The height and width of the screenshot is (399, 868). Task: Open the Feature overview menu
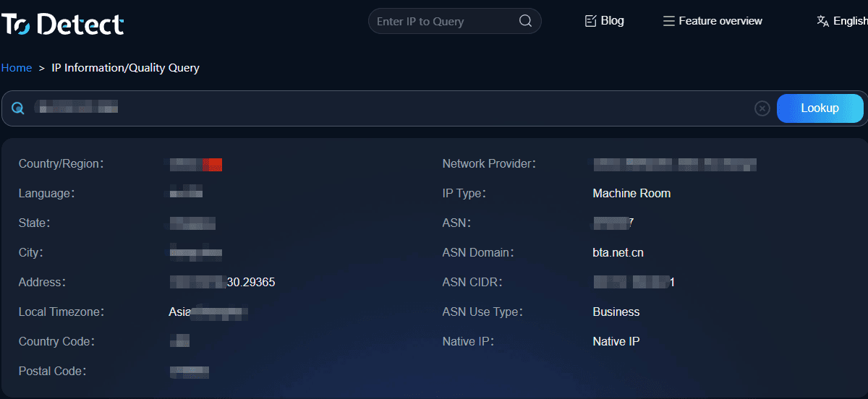point(712,21)
